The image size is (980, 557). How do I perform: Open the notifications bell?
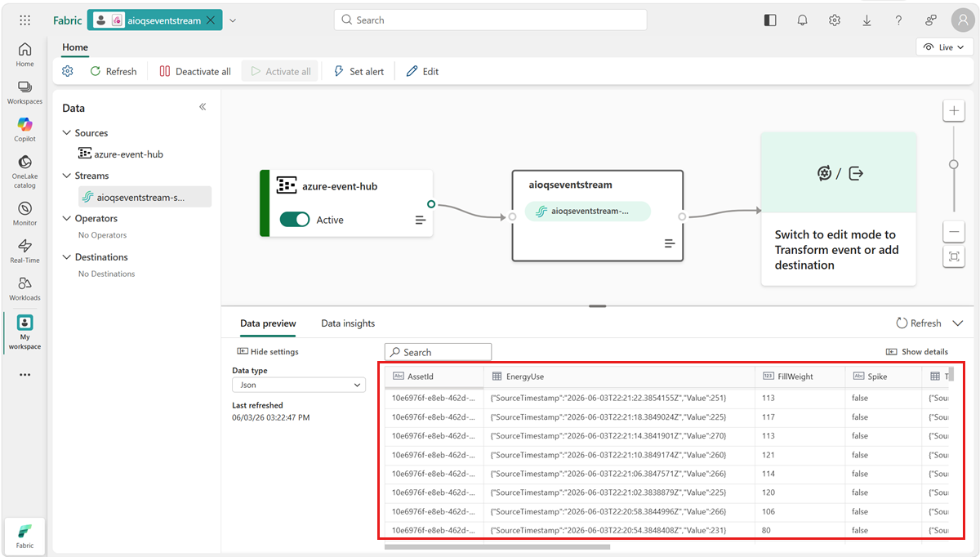803,20
